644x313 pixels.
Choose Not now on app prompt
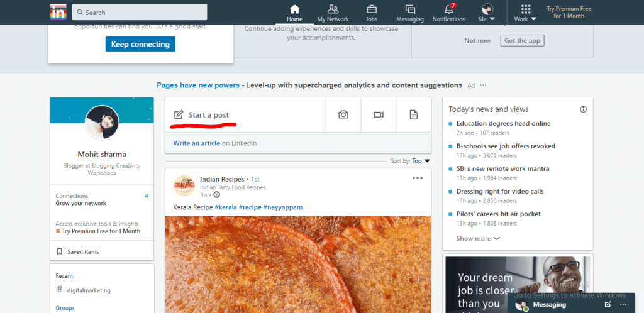(x=477, y=41)
